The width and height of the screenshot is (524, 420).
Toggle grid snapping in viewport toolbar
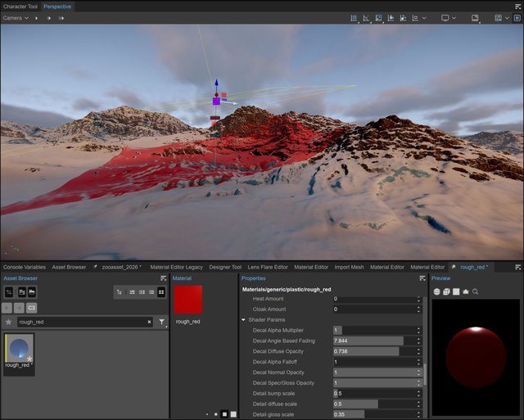354,17
